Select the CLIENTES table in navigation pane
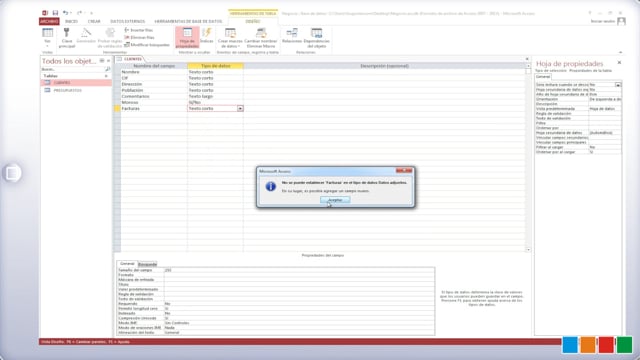The height and width of the screenshot is (360, 640). (x=76, y=83)
